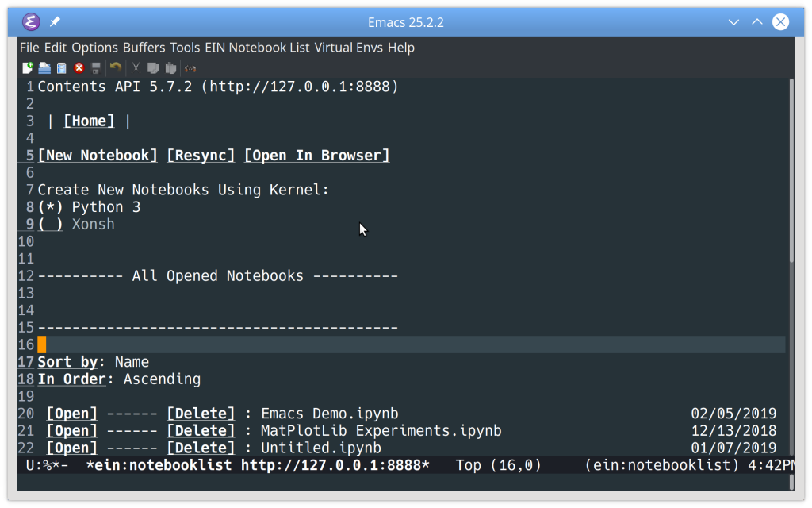Click the buffer name in mode line
The width and height of the screenshot is (812, 508).
[x=258, y=465]
